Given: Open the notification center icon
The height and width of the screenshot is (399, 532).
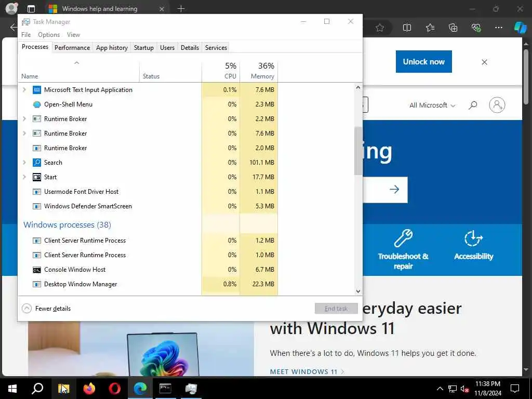Looking at the screenshot, I should [x=515, y=389].
